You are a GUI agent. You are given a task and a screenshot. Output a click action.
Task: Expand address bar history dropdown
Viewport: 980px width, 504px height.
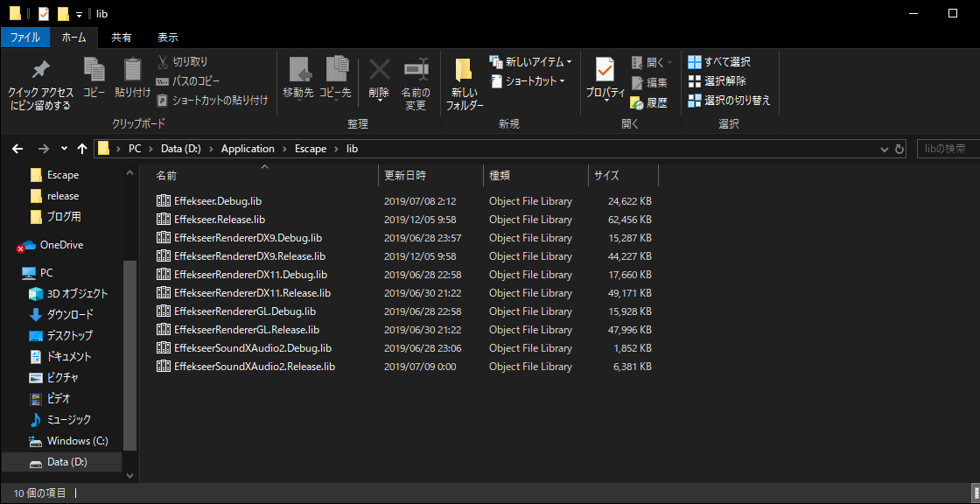885,149
